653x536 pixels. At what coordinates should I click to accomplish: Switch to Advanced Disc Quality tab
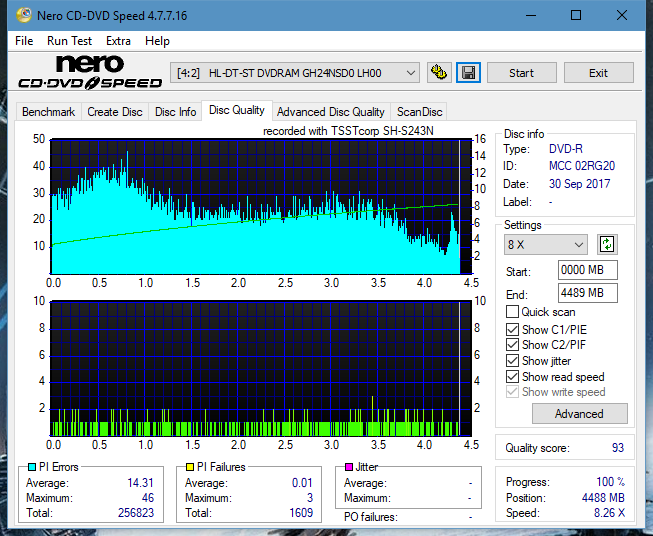click(x=331, y=112)
